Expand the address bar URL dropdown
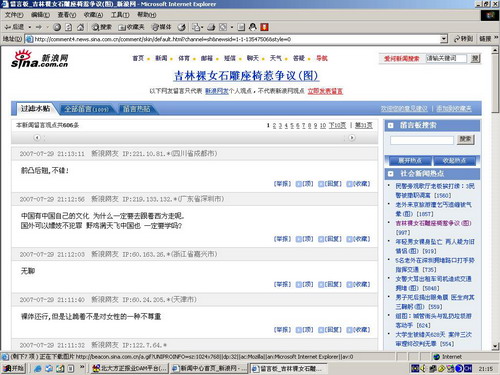 tap(443, 39)
